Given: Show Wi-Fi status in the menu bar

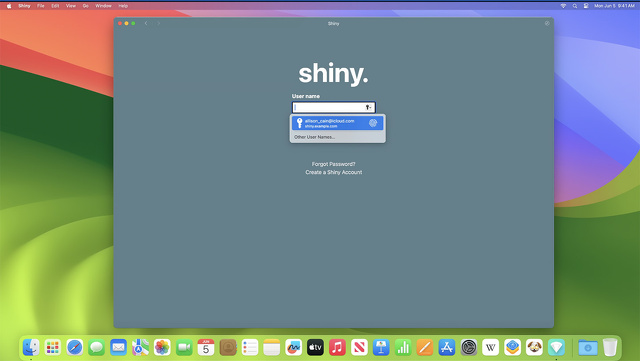Looking at the screenshot, I should click(x=563, y=6).
